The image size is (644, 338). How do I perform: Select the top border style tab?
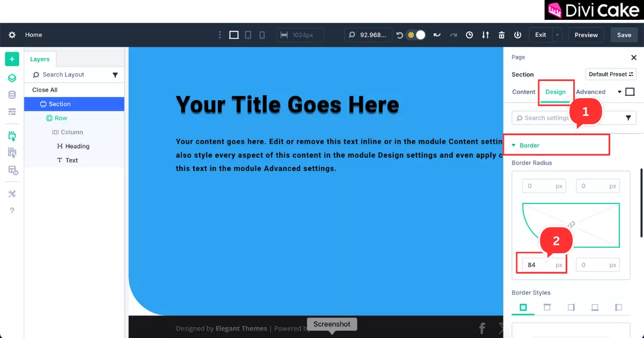[x=547, y=307]
